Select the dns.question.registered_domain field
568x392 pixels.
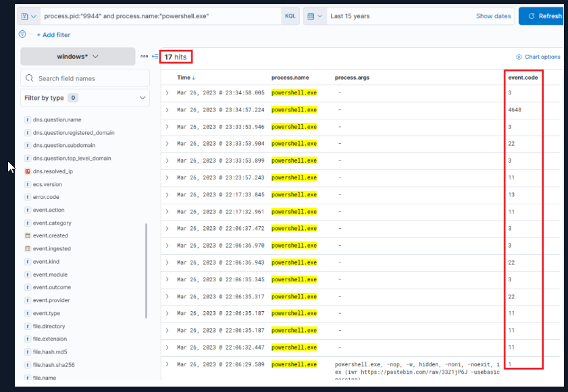pyautogui.click(x=74, y=133)
